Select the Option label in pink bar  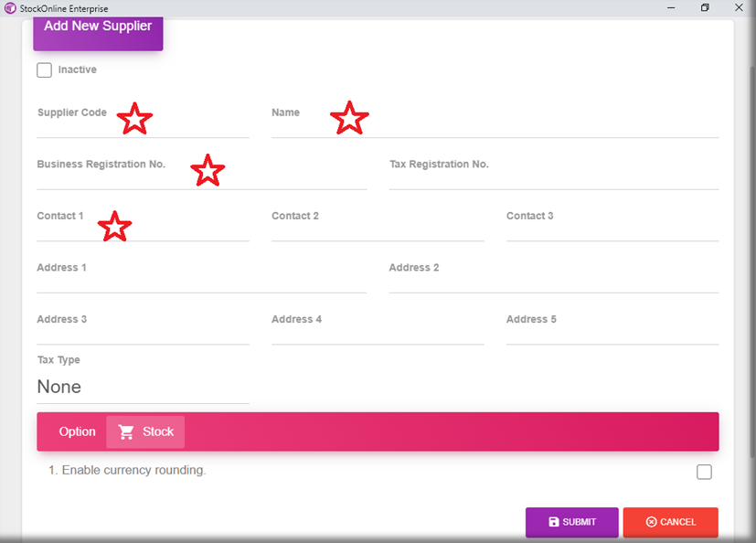(77, 431)
